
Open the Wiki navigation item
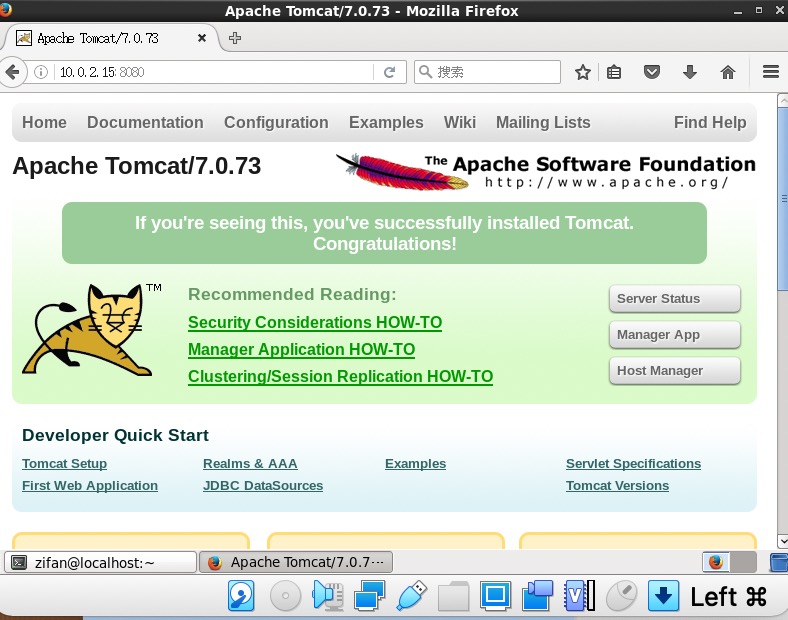pos(459,122)
